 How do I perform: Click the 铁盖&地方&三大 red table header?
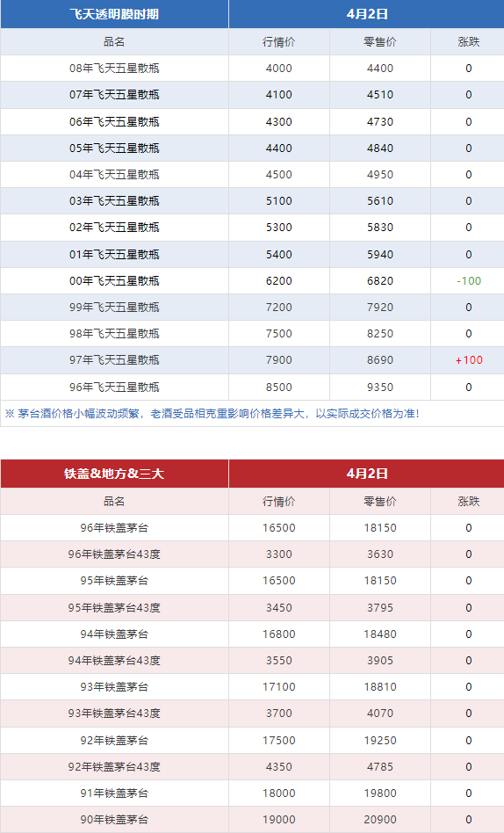click(114, 474)
